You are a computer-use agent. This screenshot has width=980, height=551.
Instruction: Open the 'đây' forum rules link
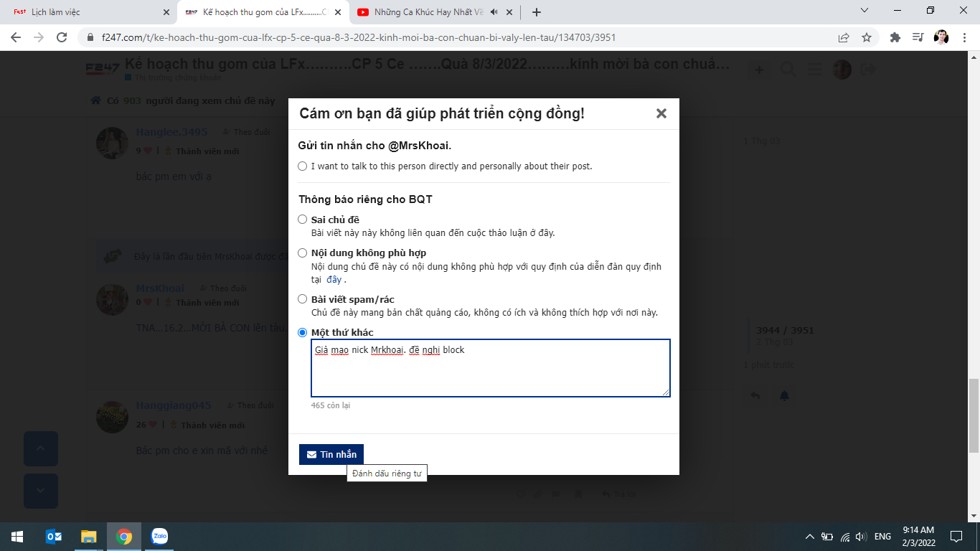(x=334, y=280)
